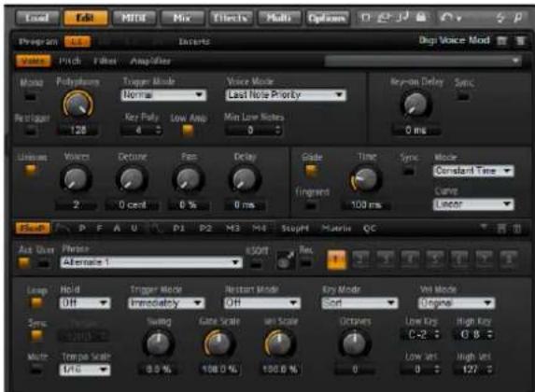
Task: Toggle the Glide time Sync switch
Action: coord(408,171)
